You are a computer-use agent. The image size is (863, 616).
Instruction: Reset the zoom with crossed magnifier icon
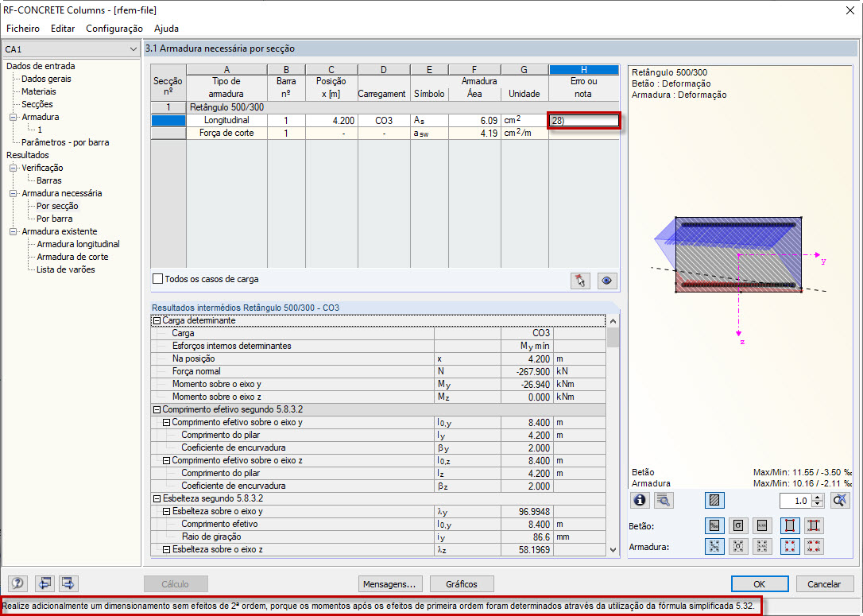pos(839,501)
